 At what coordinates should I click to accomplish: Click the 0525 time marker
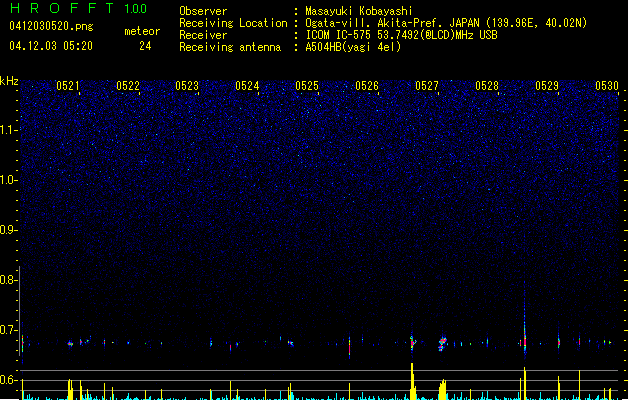[x=307, y=85]
